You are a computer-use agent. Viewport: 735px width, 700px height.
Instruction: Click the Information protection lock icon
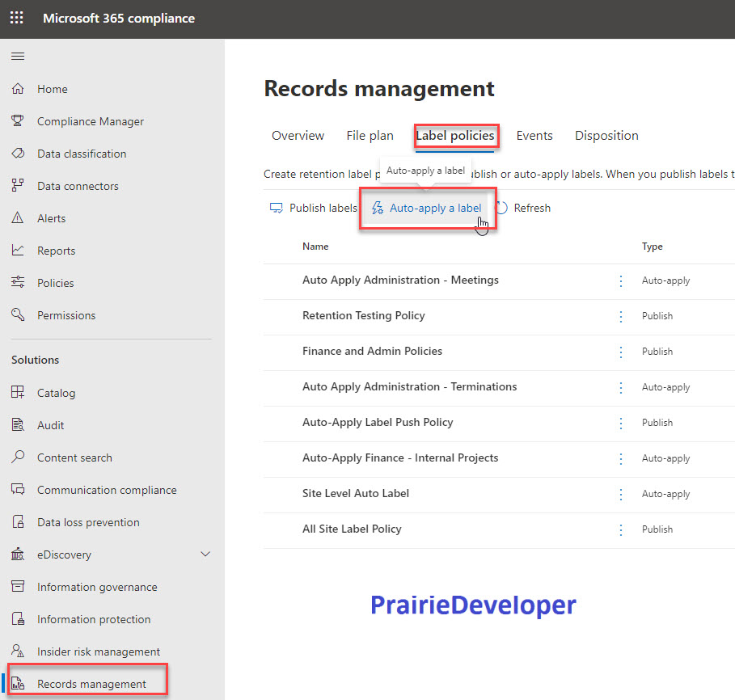[x=18, y=618]
